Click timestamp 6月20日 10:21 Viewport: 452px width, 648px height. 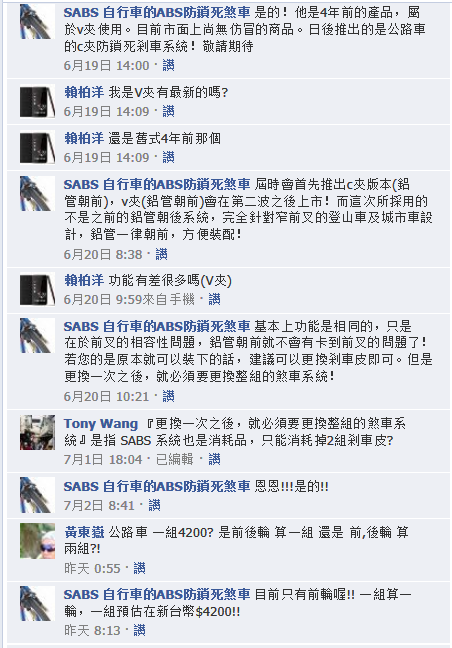point(106,396)
